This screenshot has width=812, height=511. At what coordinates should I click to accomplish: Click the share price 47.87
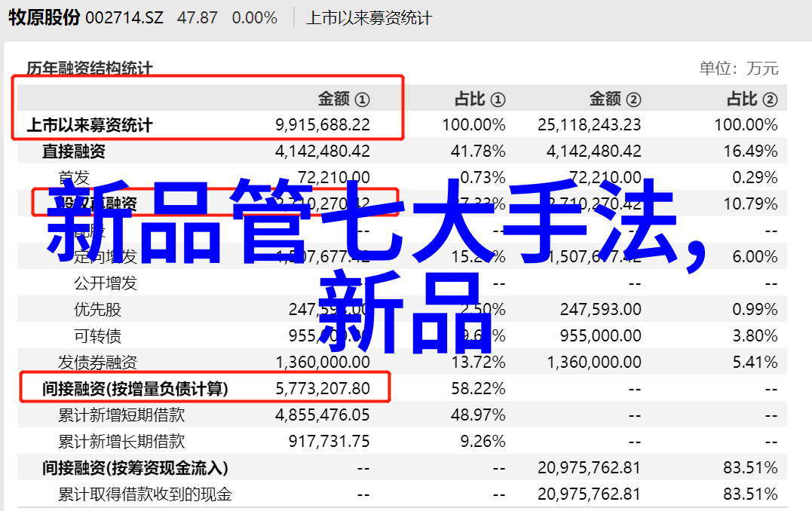(198, 18)
